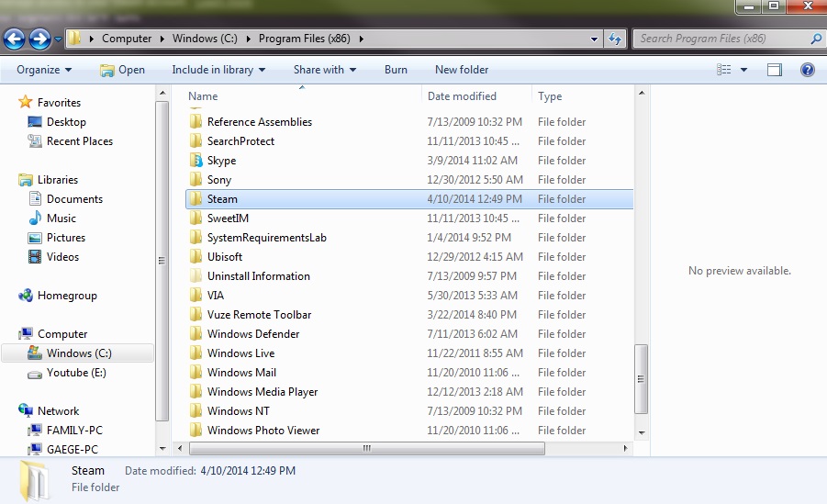Select Network in navigation pane
The width and height of the screenshot is (827, 504).
58,410
